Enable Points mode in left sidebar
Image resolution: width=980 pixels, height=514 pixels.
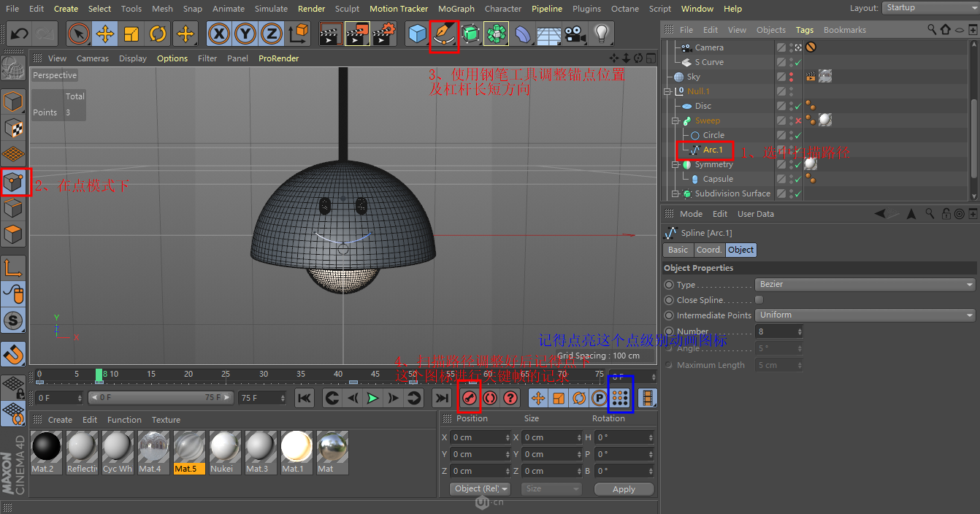tap(14, 182)
